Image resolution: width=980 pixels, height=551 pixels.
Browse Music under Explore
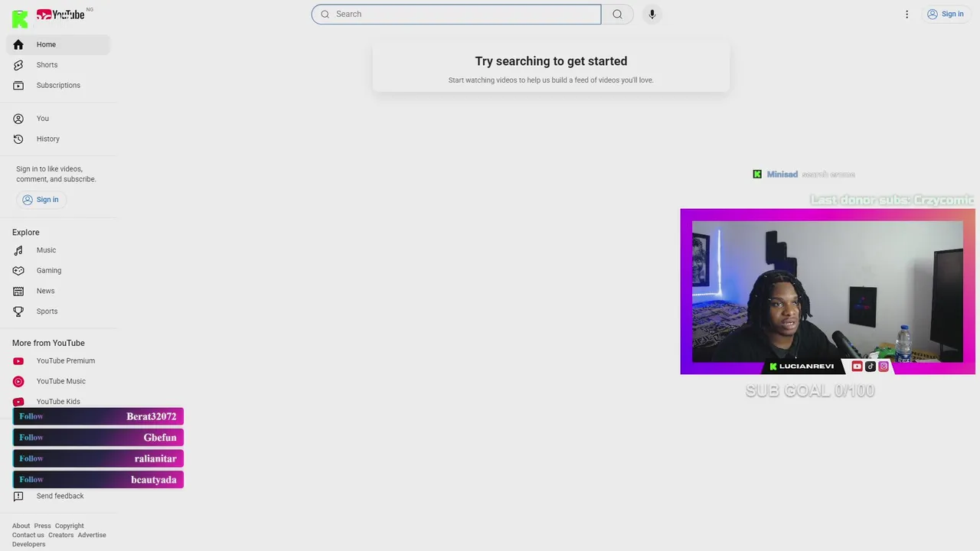(x=58, y=250)
